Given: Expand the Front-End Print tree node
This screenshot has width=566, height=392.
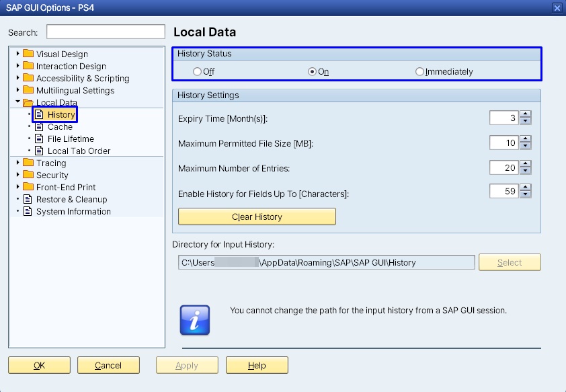Looking at the screenshot, I should (17, 187).
